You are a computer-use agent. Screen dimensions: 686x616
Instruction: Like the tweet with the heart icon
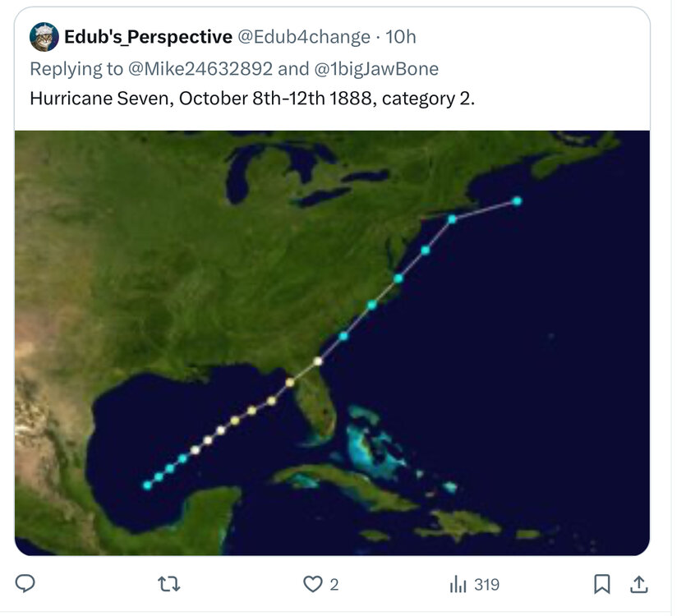(x=313, y=584)
